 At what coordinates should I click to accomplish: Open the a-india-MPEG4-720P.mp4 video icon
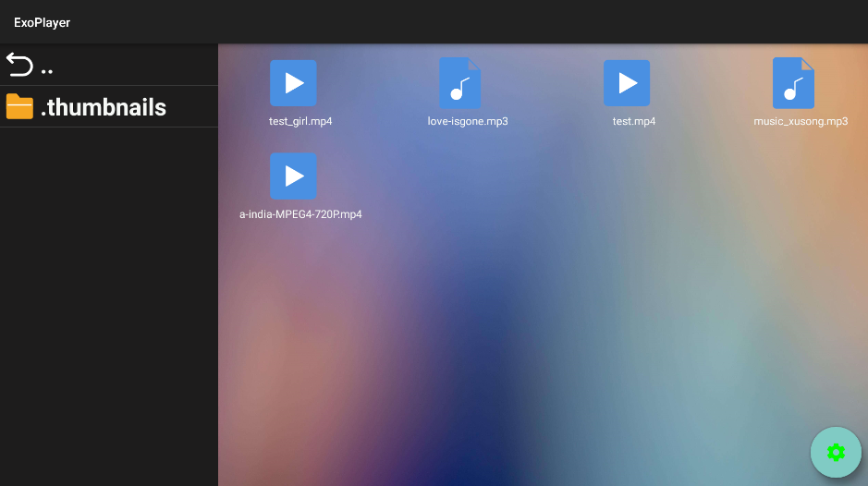click(x=293, y=176)
